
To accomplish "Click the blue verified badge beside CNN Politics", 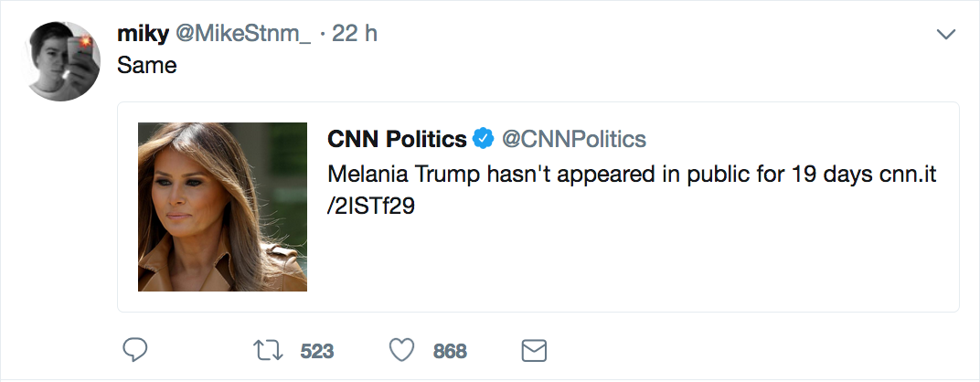I will (x=484, y=140).
